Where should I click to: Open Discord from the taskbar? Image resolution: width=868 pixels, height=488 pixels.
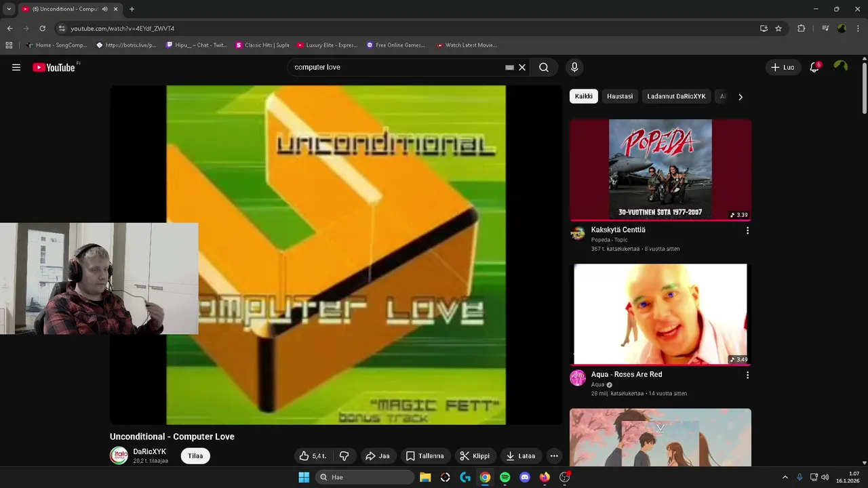(524, 477)
